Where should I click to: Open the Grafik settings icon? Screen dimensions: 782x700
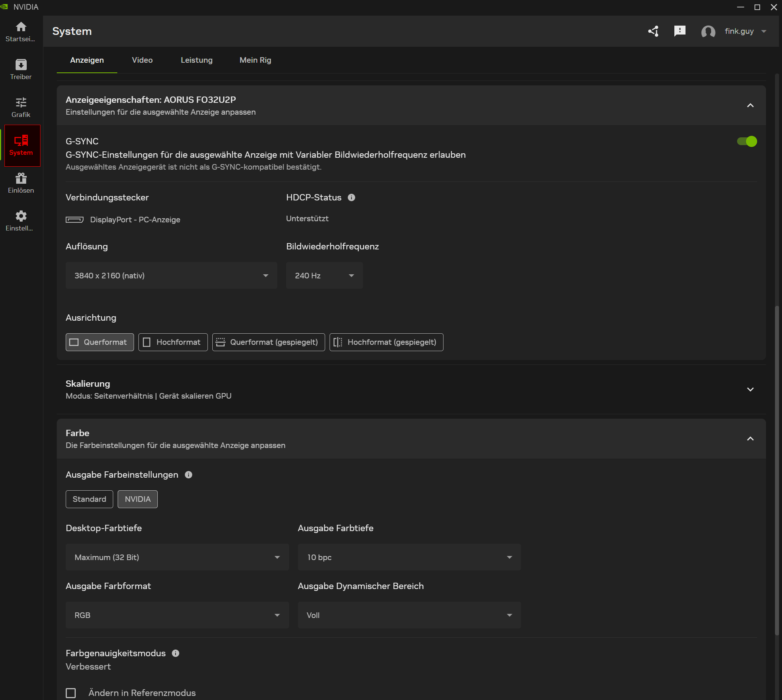tap(21, 107)
